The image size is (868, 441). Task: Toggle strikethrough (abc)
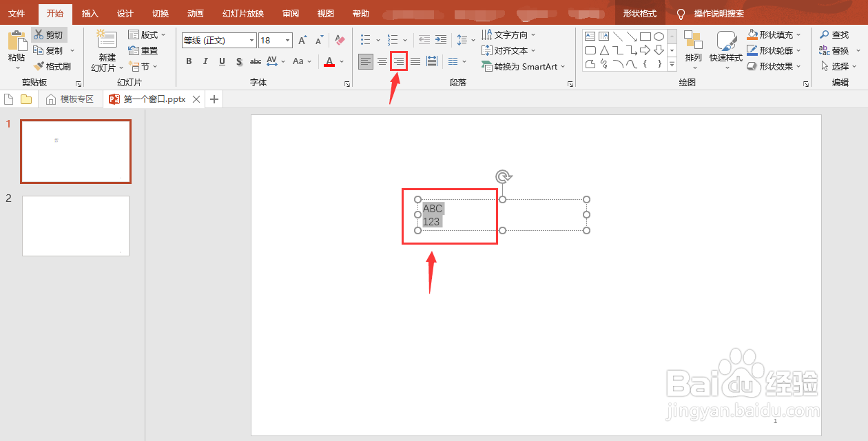(x=256, y=61)
